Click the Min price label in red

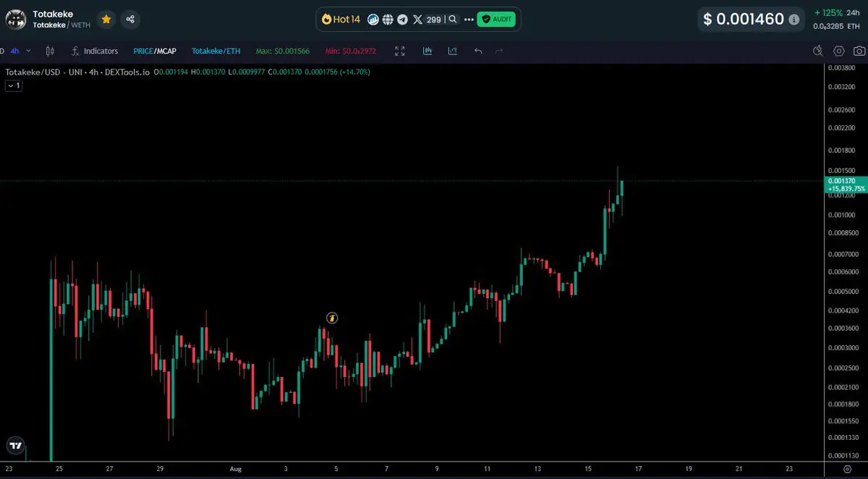pos(352,51)
